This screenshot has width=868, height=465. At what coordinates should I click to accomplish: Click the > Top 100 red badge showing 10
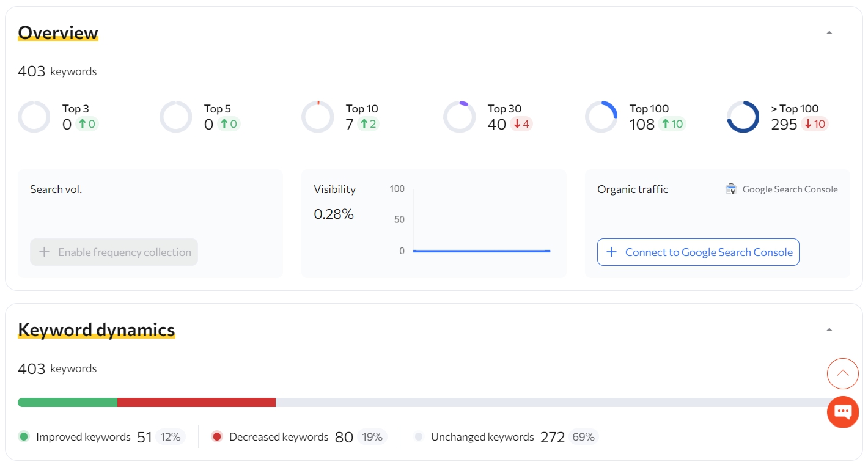pyautogui.click(x=814, y=124)
